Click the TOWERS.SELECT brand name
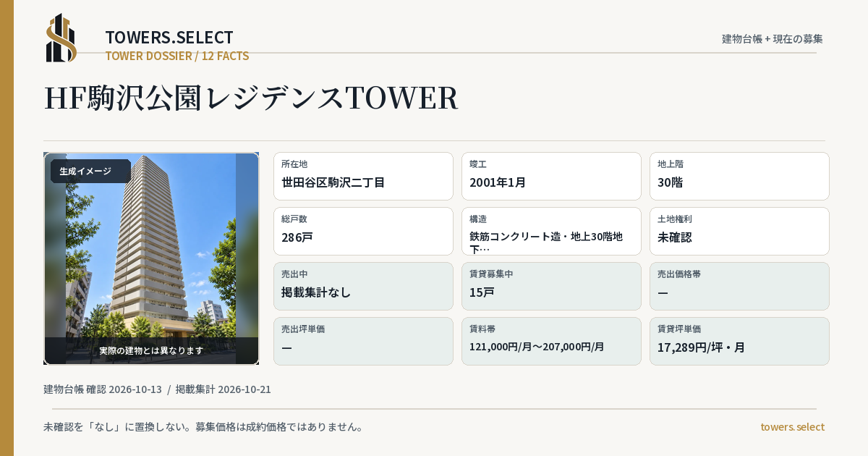 [x=169, y=38]
